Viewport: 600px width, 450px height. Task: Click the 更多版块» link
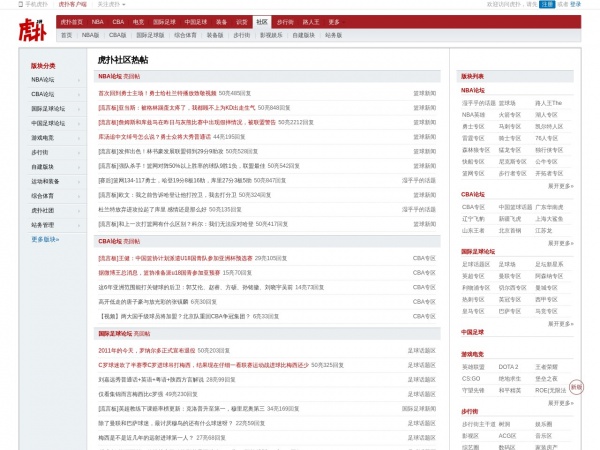coord(45,240)
